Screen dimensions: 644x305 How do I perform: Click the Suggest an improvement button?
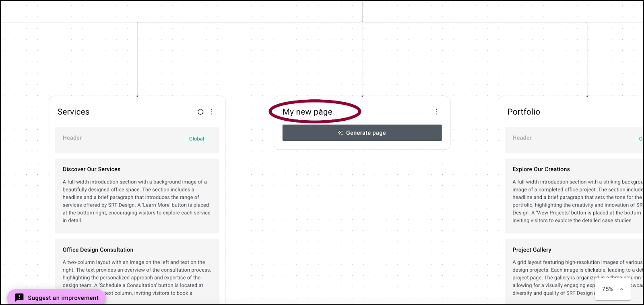pos(56,297)
